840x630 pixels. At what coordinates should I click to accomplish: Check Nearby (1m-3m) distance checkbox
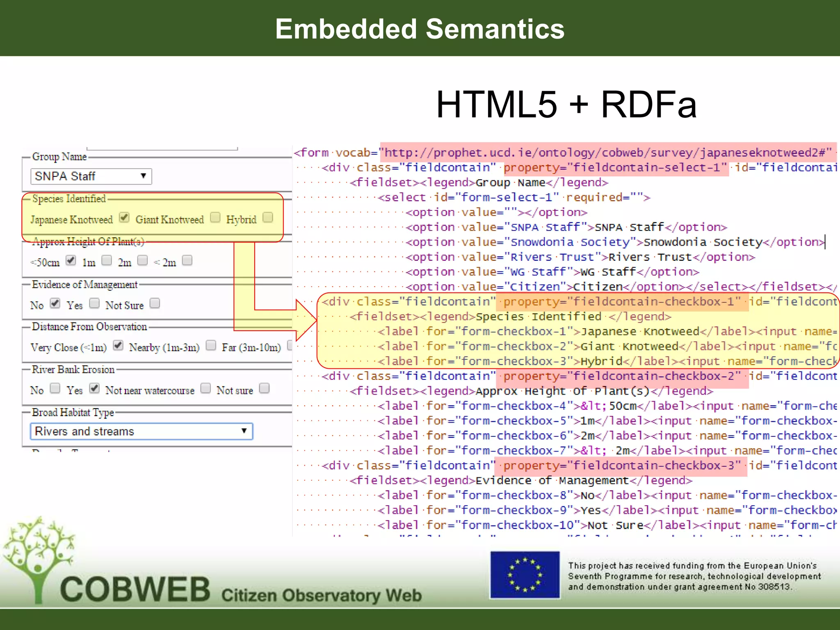click(x=211, y=345)
